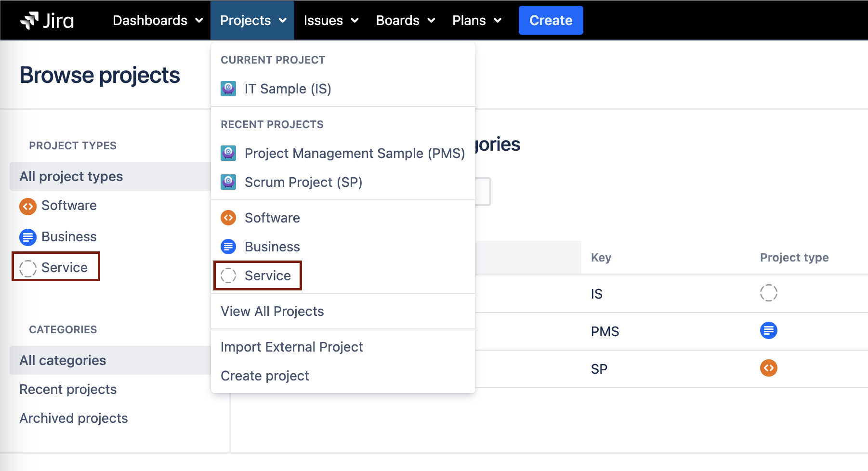Select Create project in dropdown menu
This screenshot has width=868, height=471.
click(x=264, y=376)
